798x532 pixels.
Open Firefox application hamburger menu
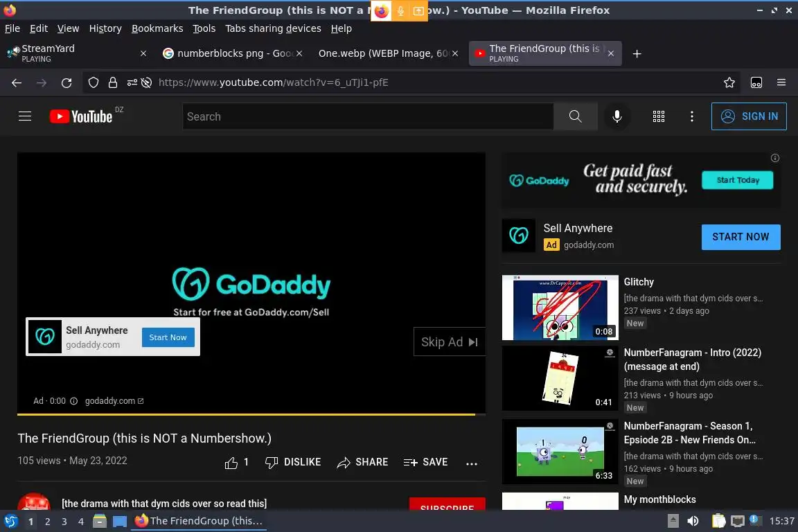[x=781, y=82]
